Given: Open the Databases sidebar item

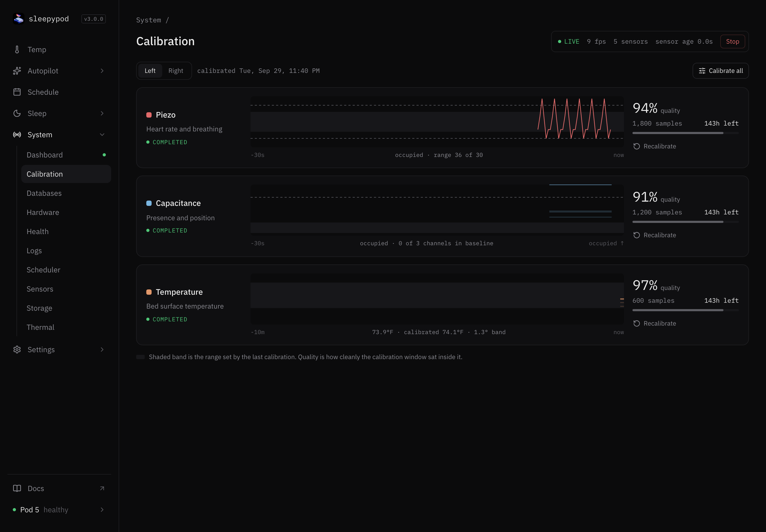Looking at the screenshot, I should (66, 193).
